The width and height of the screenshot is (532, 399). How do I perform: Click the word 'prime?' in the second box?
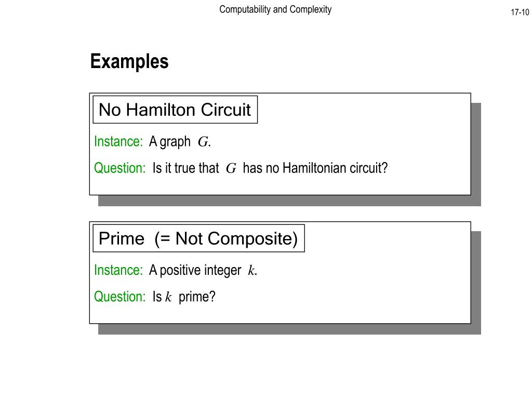coord(197,297)
